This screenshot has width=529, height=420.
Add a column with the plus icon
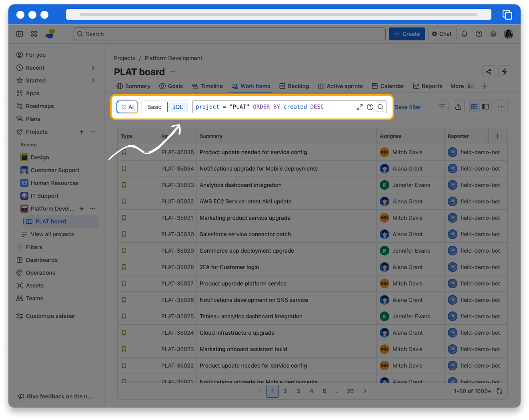[x=498, y=136]
